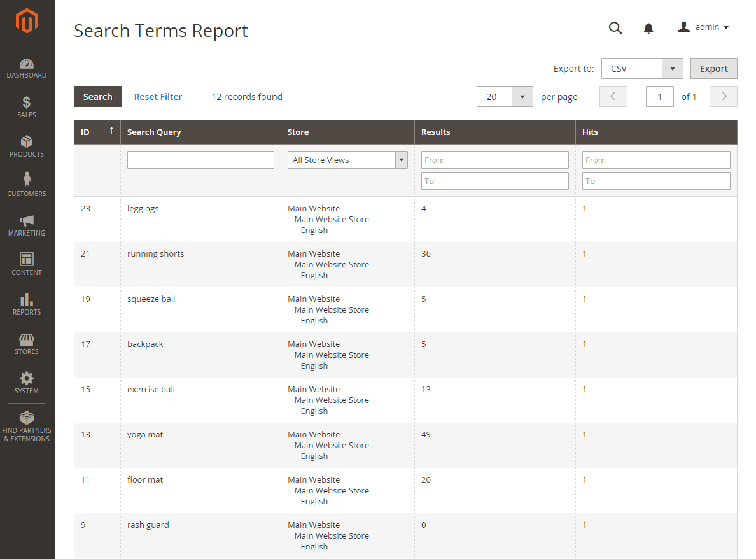Expand the admin account dropdown arrow
Viewport: 756px width, 559px height.
726,27
